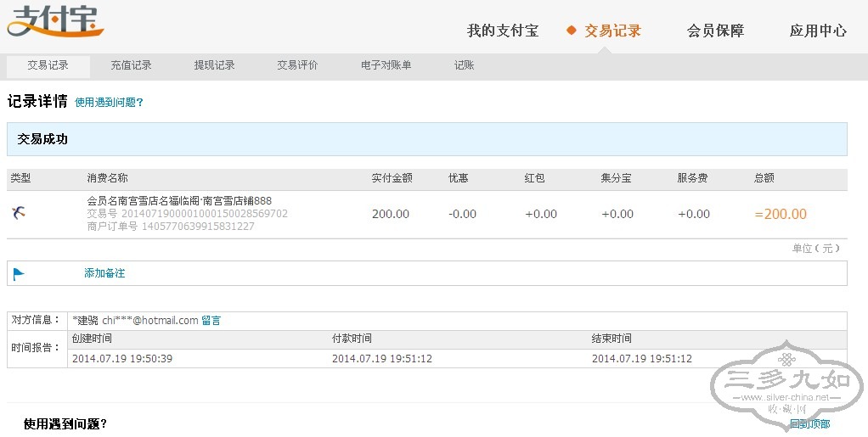Click the transaction type bird icon
The height and width of the screenshot is (437, 868).
pos(19,213)
